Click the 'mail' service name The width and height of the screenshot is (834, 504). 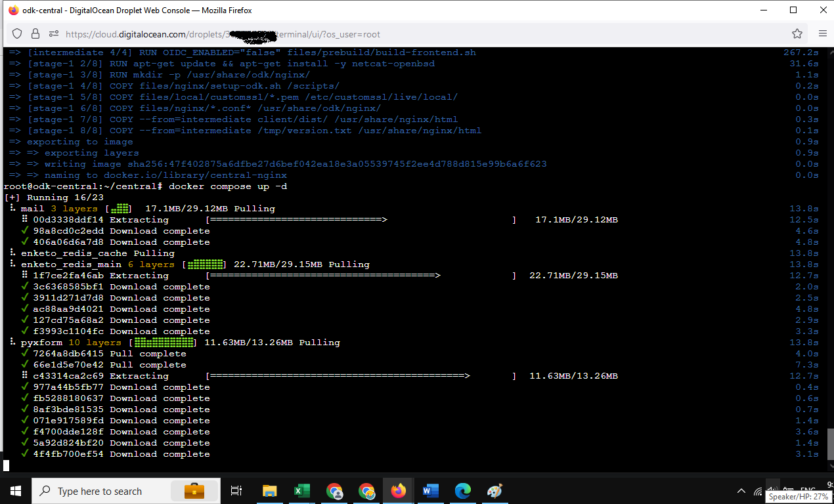point(33,209)
